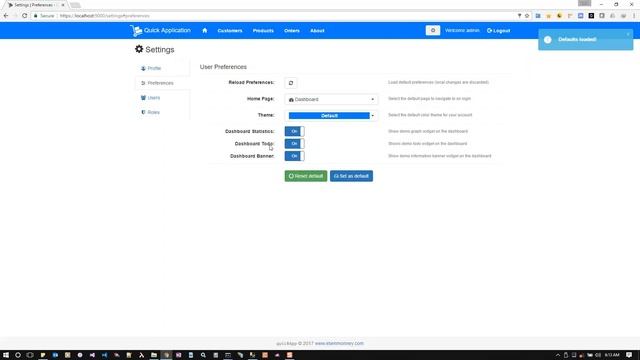Open the volume control in system tray
The width and height of the screenshot is (640, 360).
[x=598, y=355]
